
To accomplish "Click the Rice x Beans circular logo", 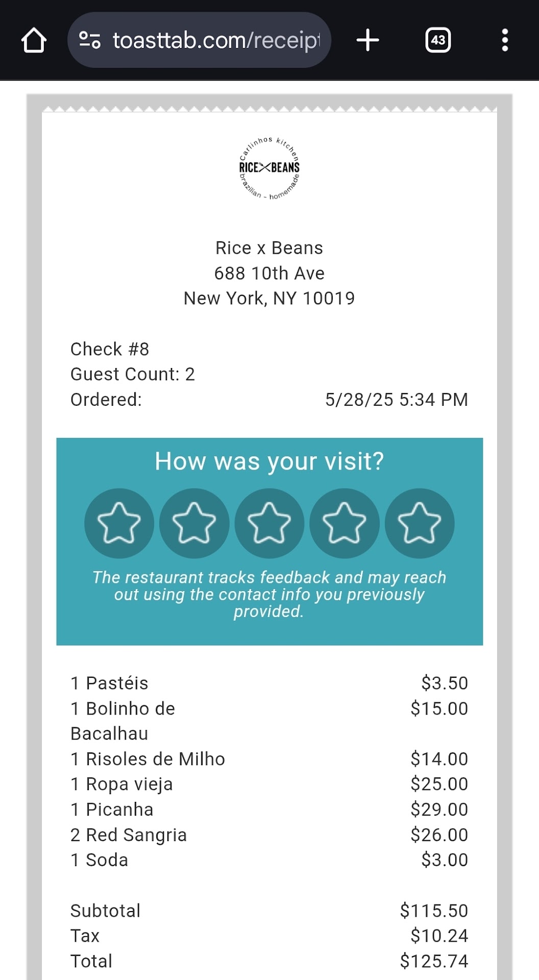I will pos(269,168).
